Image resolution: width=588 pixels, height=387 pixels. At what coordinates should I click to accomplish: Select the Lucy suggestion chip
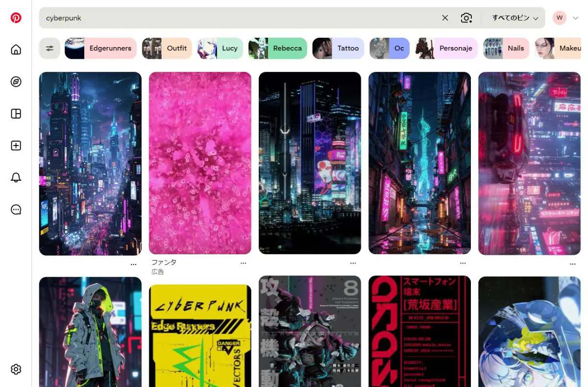pyautogui.click(x=220, y=48)
